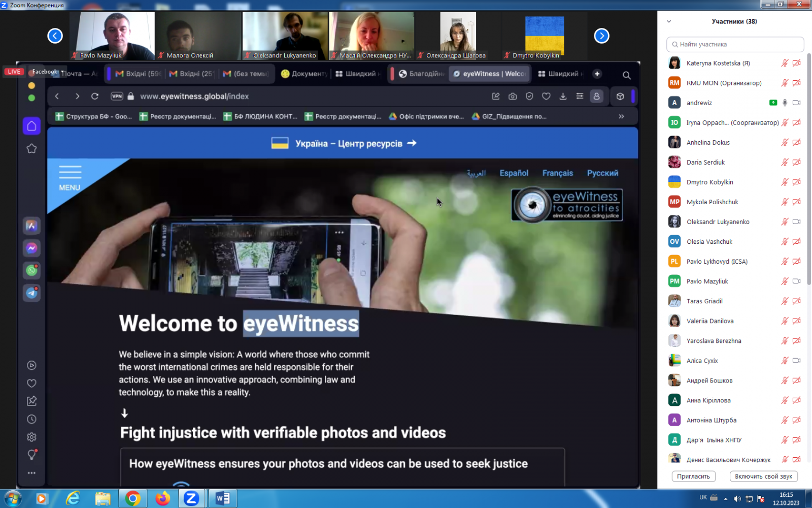Open the MENU hamburger on eyeWitness
This screenshot has width=812, height=508.
(x=70, y=178)
